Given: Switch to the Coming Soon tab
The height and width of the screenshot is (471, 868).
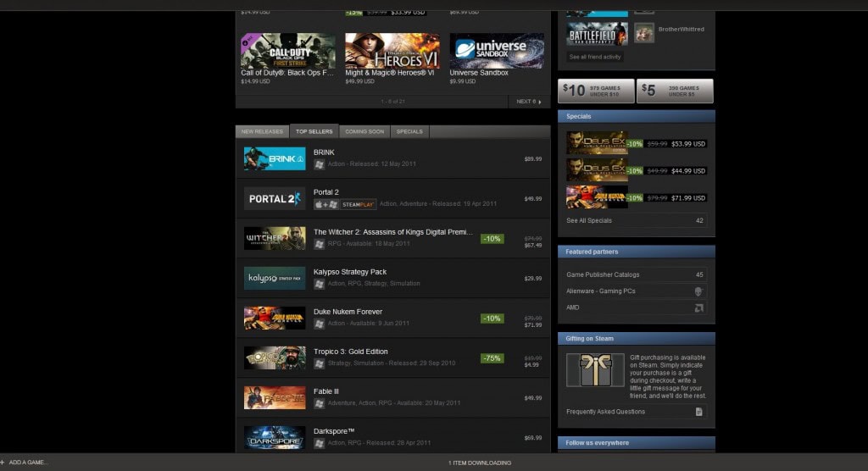Looking at the screenshot, I should coord(364,131).
